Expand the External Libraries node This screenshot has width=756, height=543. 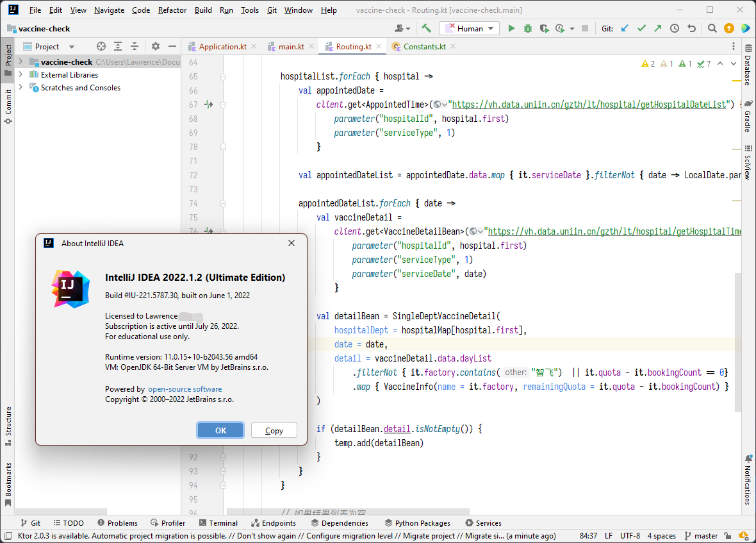point(21,75)
